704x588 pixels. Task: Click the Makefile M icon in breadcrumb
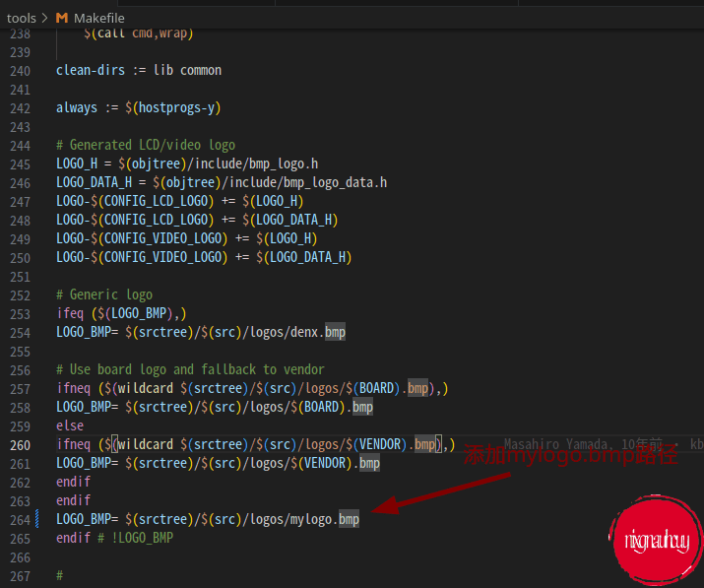click(62, 18)
